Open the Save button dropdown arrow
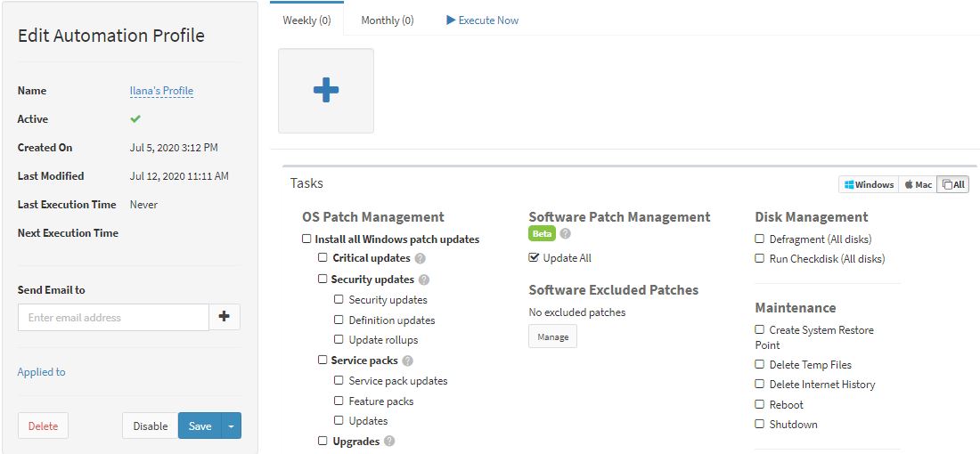Screen dimensions: 980x454 tap(232, 426)
